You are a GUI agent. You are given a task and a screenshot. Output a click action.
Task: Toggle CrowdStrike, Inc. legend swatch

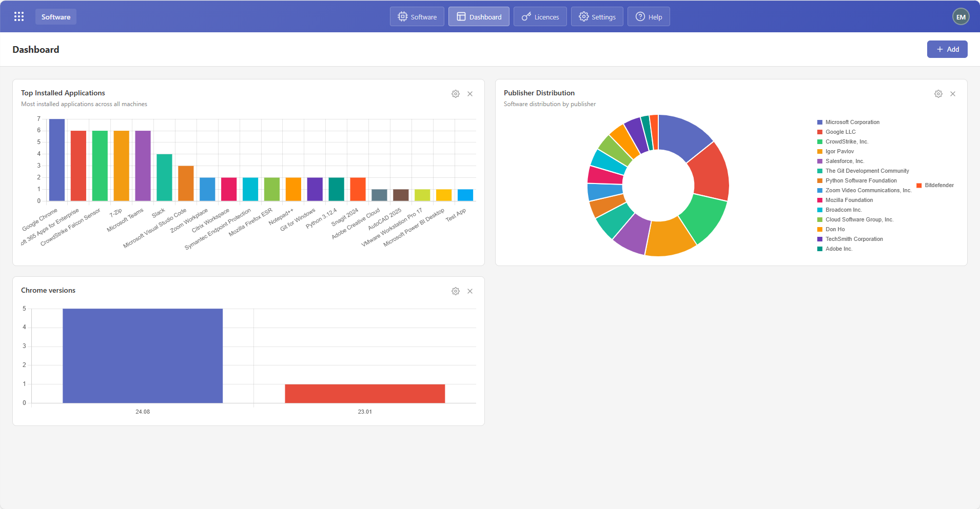click(x=820, y=142)
